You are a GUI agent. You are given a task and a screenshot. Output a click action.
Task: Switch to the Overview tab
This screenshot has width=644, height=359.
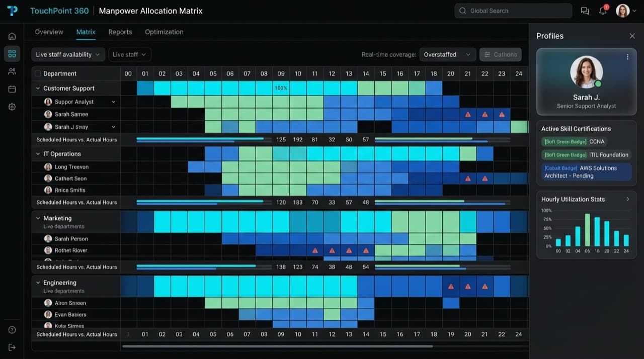tap(49, 32)
